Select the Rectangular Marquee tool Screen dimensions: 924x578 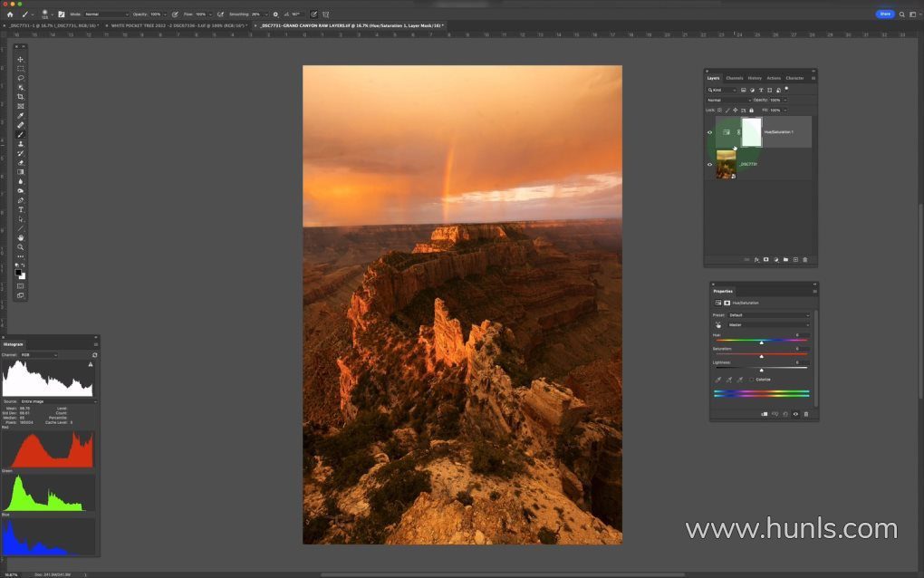tap(21, 69)
